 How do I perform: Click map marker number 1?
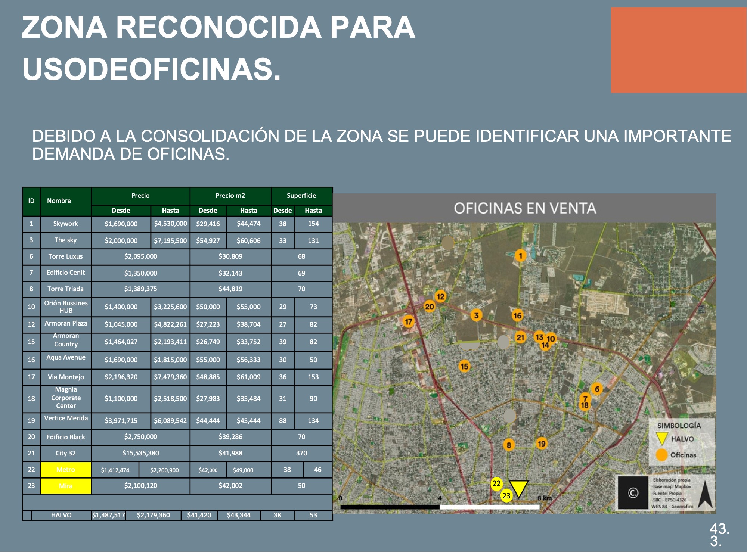[520, 256]
